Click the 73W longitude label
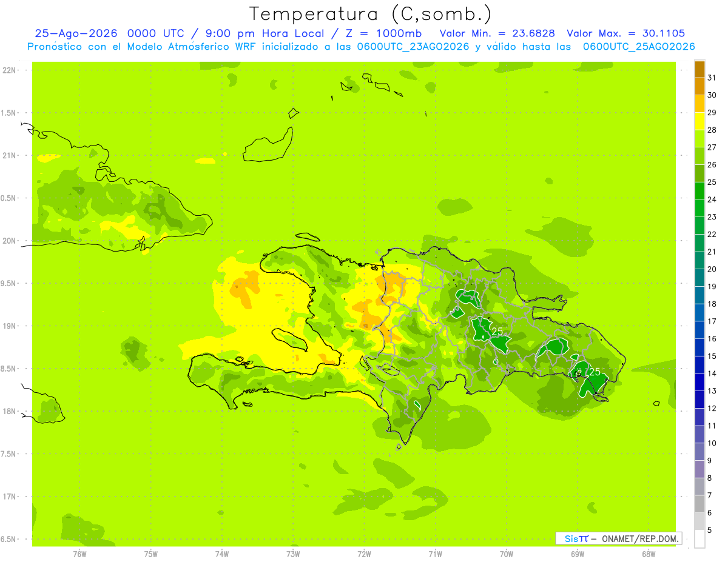This screenshot has height=562, width=728. [x=293, y=554]
